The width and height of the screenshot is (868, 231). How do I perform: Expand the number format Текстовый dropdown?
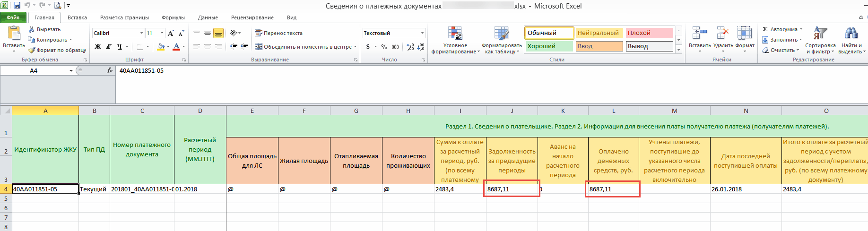point(422,33)
